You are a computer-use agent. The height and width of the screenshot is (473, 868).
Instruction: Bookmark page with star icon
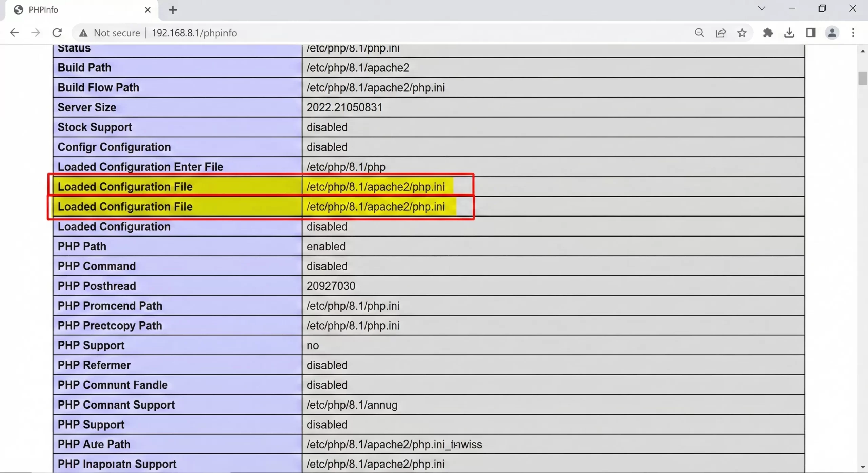tap(742, 33)
